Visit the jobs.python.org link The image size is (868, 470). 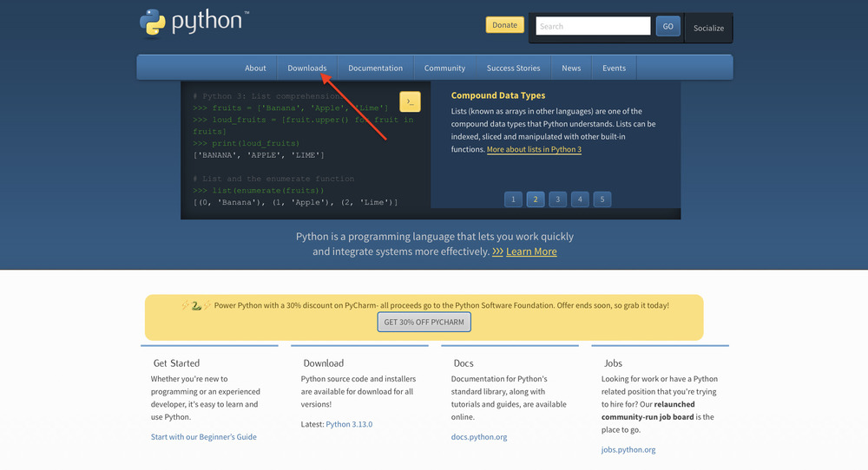click(x=628, y=450)
